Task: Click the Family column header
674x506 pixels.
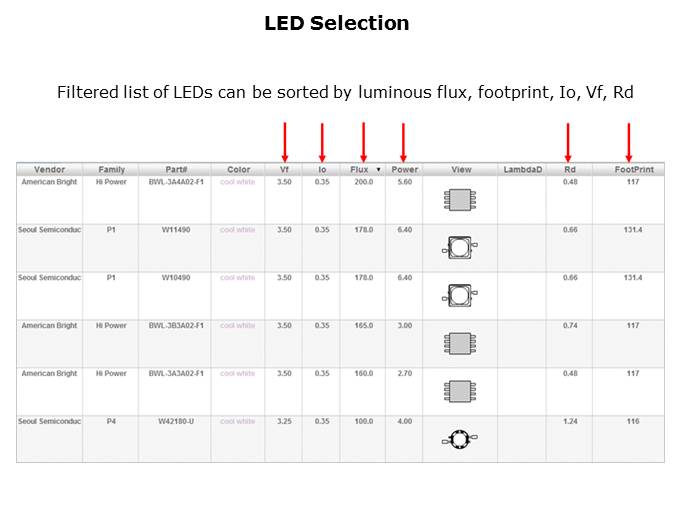Action: click(111, 170)
